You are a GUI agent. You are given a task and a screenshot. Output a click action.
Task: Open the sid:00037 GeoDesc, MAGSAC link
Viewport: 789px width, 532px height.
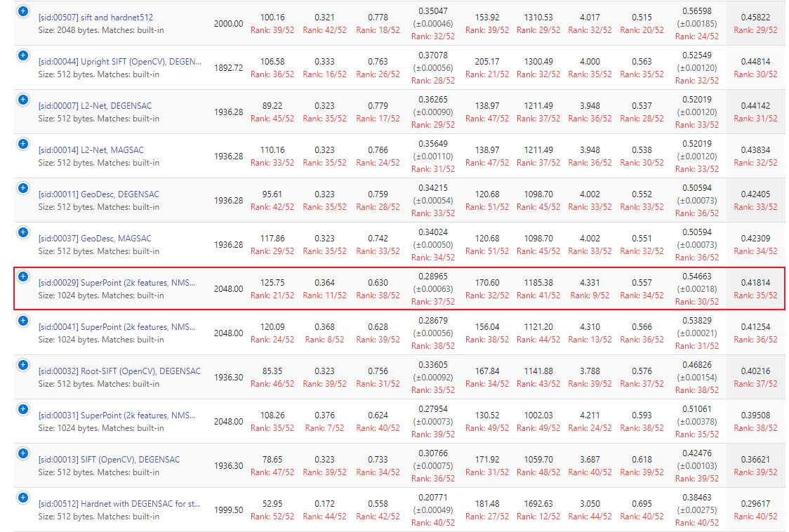click(x=95, y=239)
